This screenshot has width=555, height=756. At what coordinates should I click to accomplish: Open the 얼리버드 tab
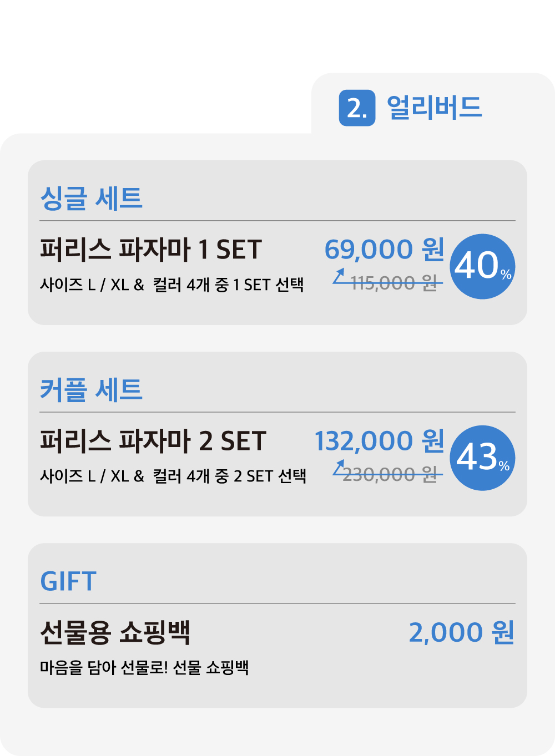click(x=434, y=108)
